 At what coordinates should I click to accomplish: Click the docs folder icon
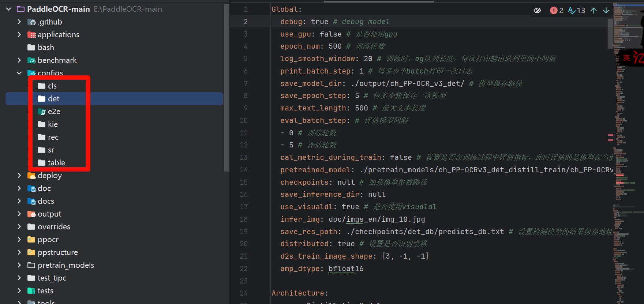pos(31,201)
